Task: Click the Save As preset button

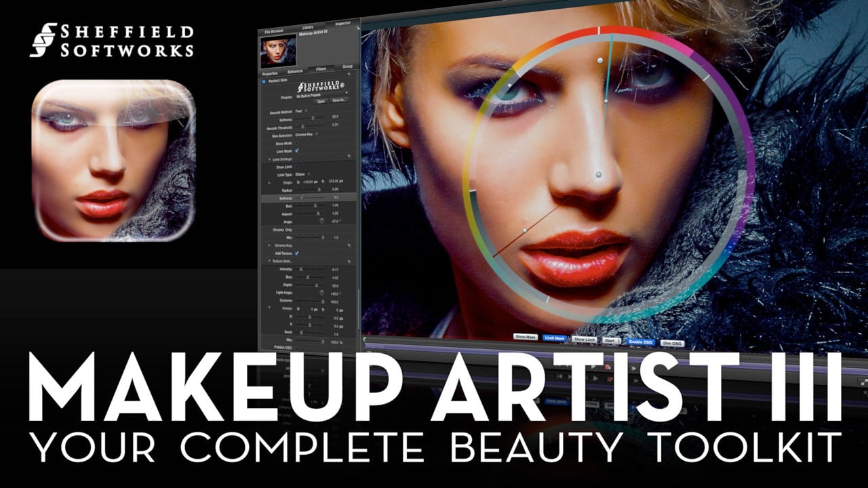Action: click(x=340, y=100)
